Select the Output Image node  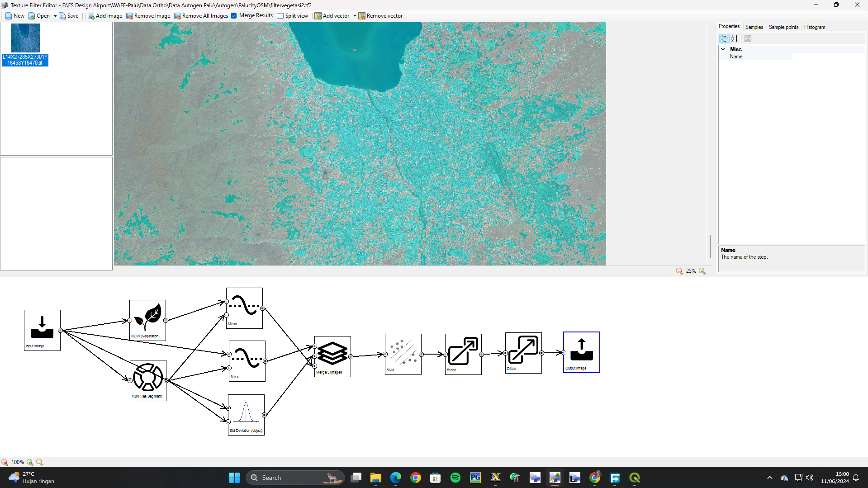(581, 352)
